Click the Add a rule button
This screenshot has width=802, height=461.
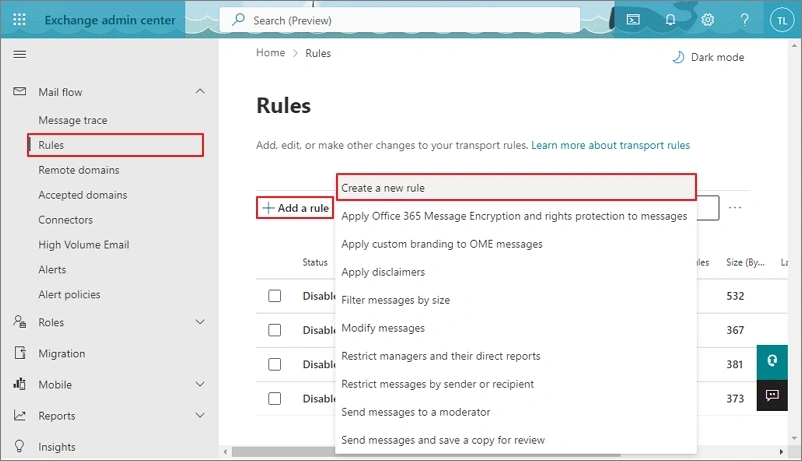[x=295, y=208]
